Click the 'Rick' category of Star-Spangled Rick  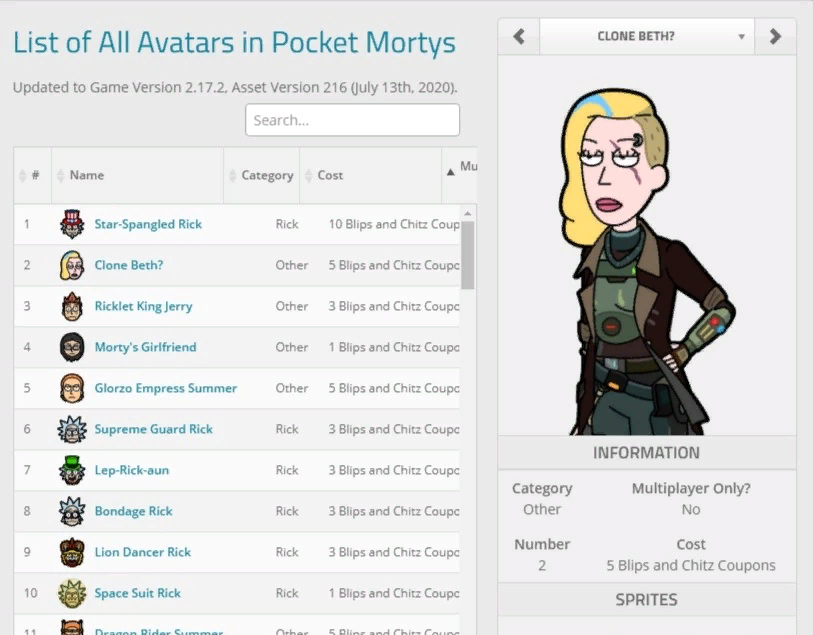click(287, 224)
